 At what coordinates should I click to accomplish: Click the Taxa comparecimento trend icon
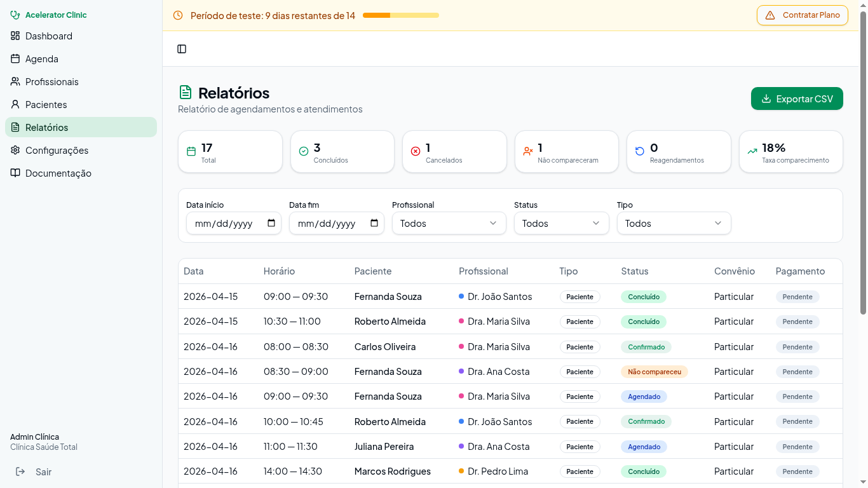(x=752, y=151)
